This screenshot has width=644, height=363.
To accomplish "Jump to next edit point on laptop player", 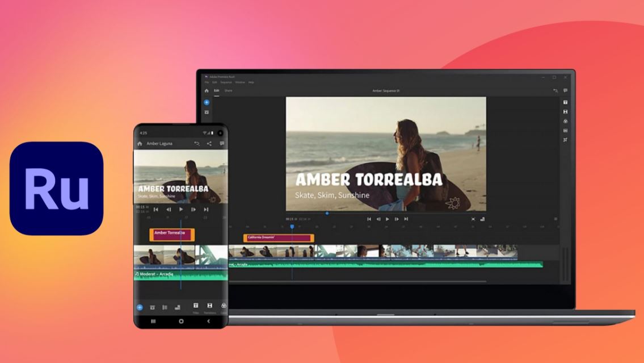I will (x=406, y=219).
